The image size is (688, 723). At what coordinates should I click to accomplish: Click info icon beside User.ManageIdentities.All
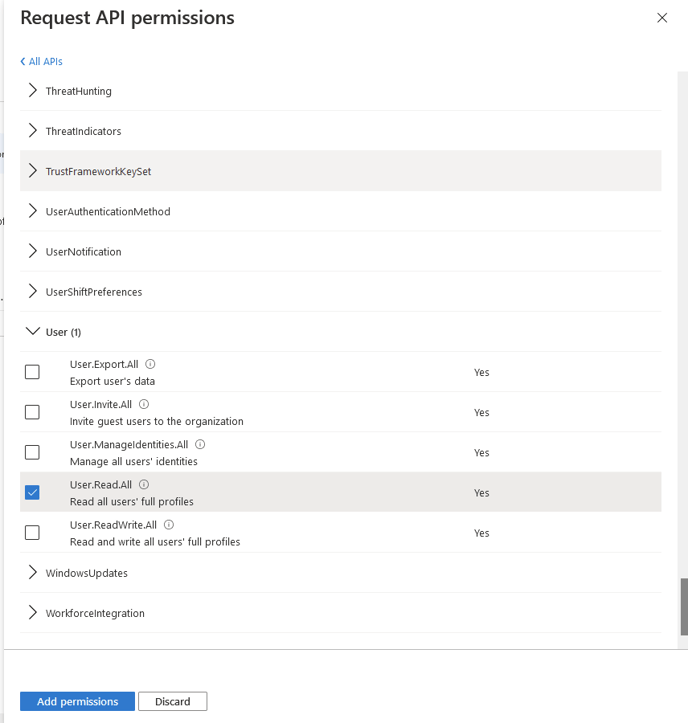(200, 445)
